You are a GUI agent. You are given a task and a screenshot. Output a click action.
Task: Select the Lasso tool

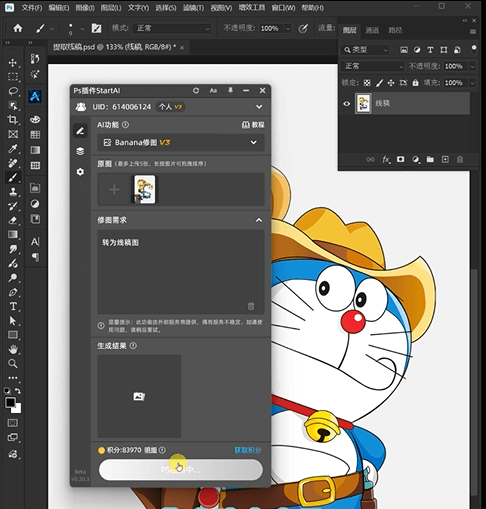coord(13,91)
